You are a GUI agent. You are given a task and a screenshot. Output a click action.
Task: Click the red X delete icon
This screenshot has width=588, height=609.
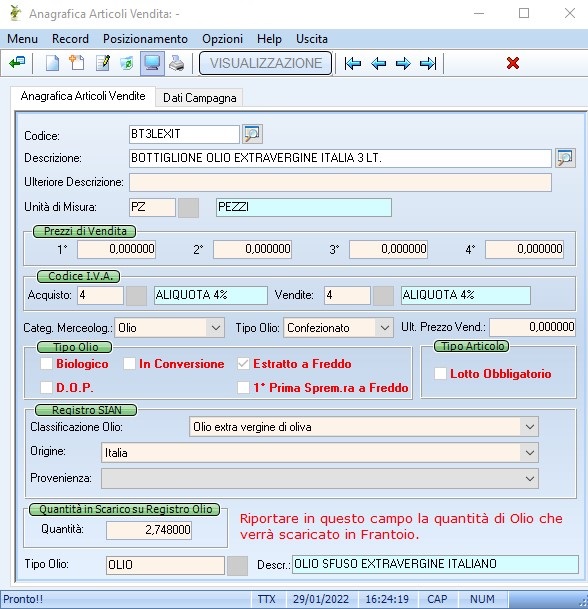513,63
